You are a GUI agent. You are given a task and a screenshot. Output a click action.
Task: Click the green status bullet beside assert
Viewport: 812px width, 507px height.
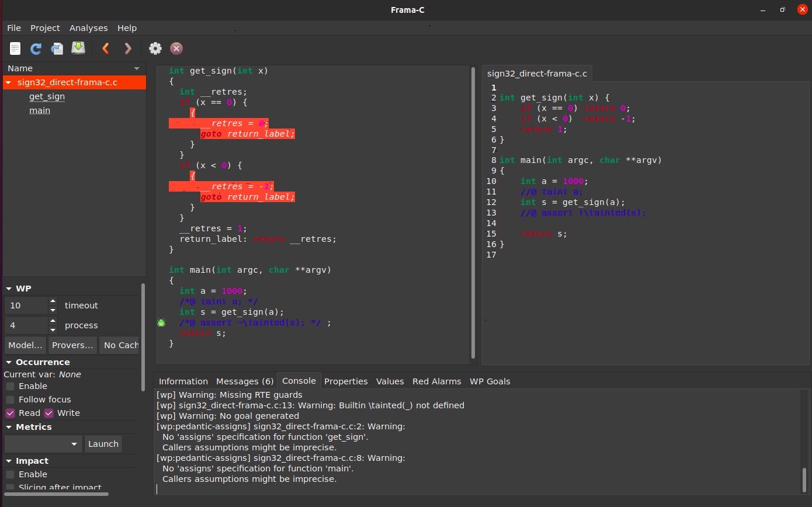click(x=162, y=322)
